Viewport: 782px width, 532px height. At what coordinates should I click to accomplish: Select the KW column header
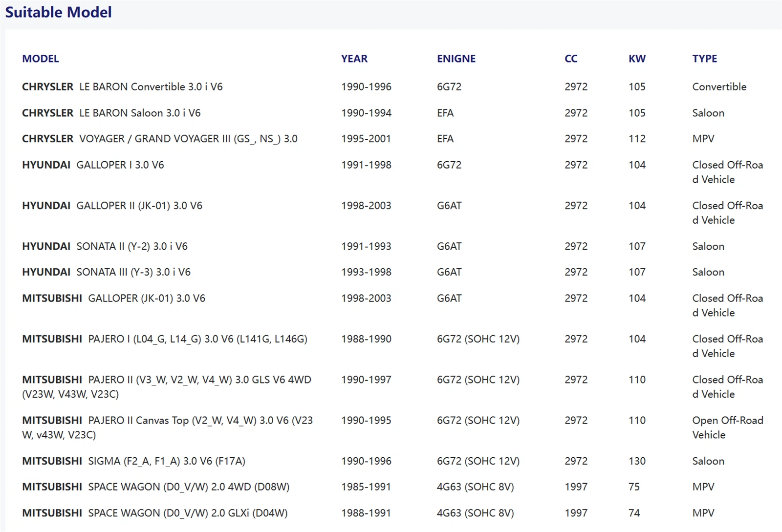coord(637,59)
